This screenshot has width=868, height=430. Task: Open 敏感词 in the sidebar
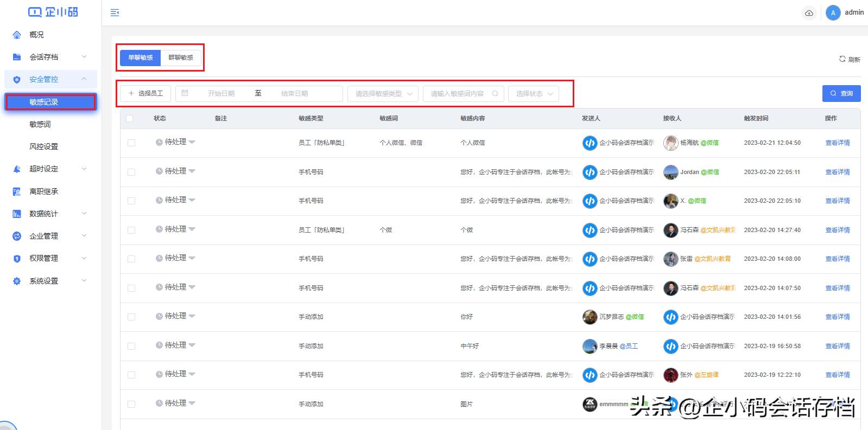[40, 124]
